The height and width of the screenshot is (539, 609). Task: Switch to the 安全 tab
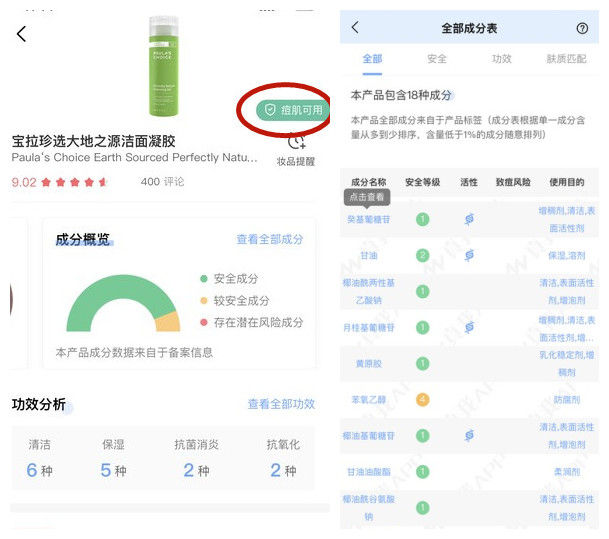pos(437,59)
